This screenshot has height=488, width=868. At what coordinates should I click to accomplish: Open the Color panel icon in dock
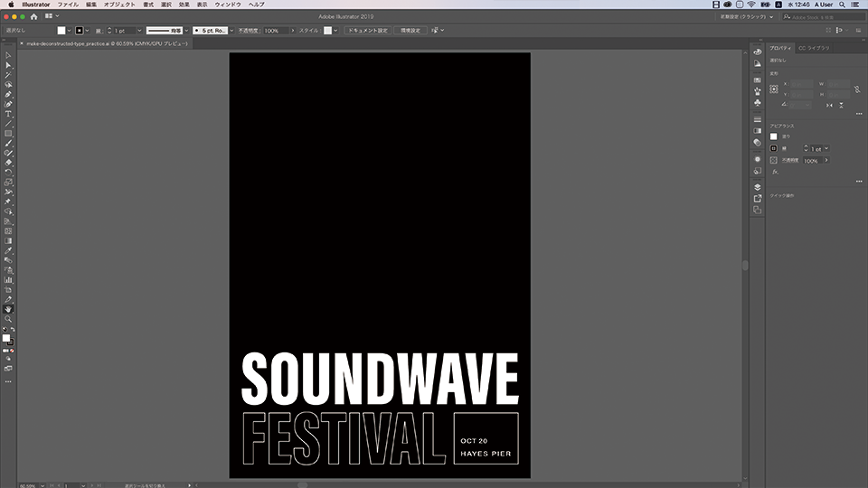758,52
